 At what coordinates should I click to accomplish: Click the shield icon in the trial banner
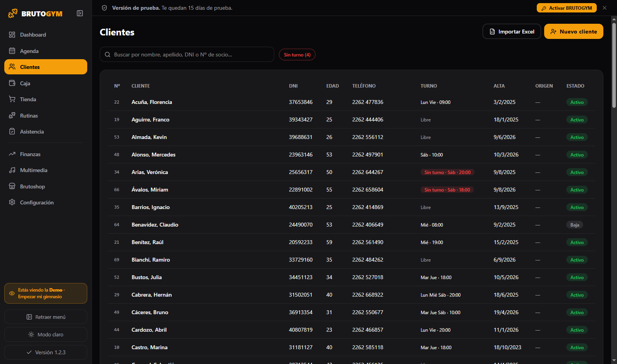tap(104, 8)
